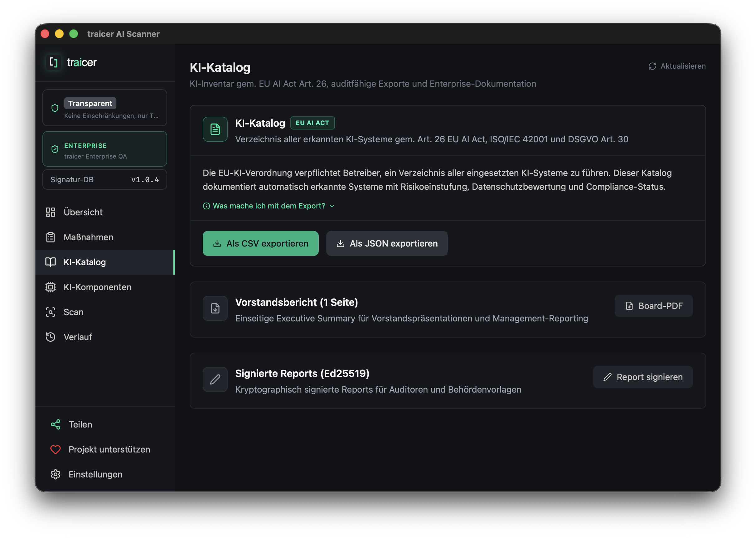Open Einstellungen settings
This screenshot has height=538, width=756.
tap(104, 474)
